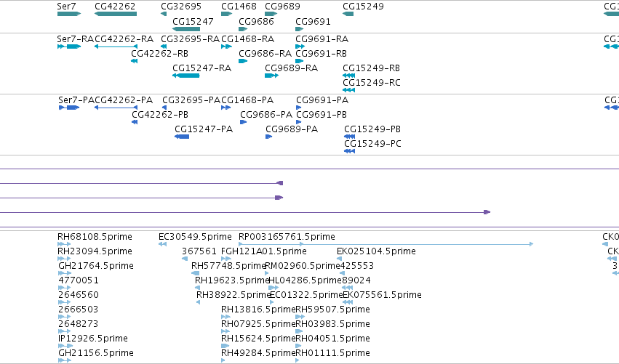Viewport: 619px width, 364px height.
Task: Click transcript CG15249-RC
Action: (372, 83)
